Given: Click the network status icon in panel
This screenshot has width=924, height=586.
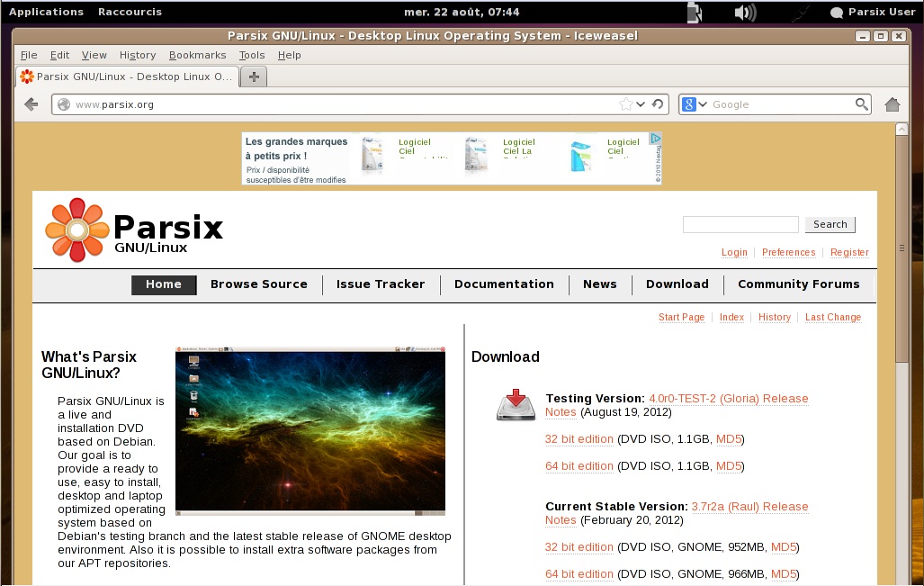Looking at the screenshot, I should [x=800, y=13].
